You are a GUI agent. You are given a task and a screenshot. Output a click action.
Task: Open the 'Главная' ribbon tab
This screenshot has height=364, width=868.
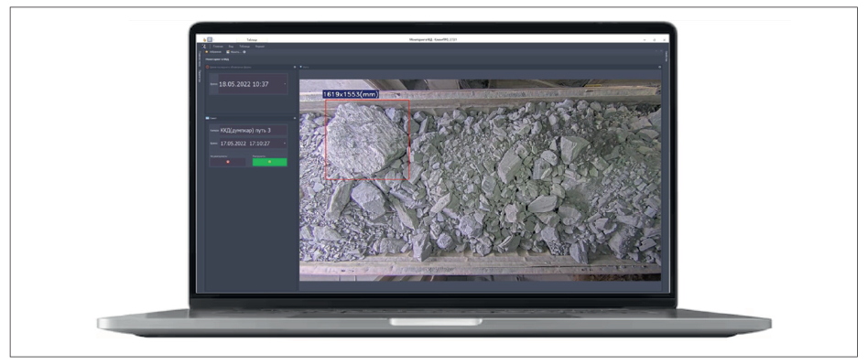[218, 47]
